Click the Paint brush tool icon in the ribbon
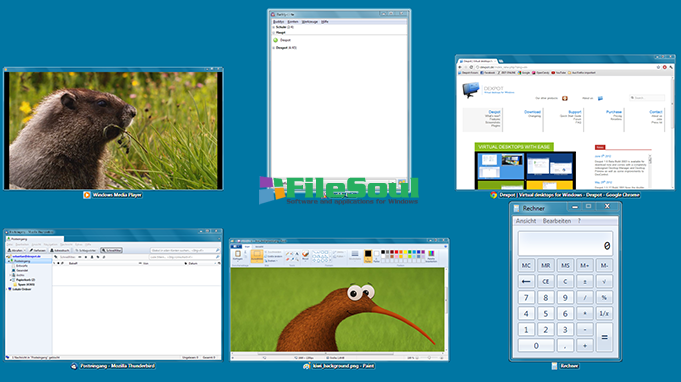Image resolution: width=681 pixels, height=382 pixels. tap(305, 254)
